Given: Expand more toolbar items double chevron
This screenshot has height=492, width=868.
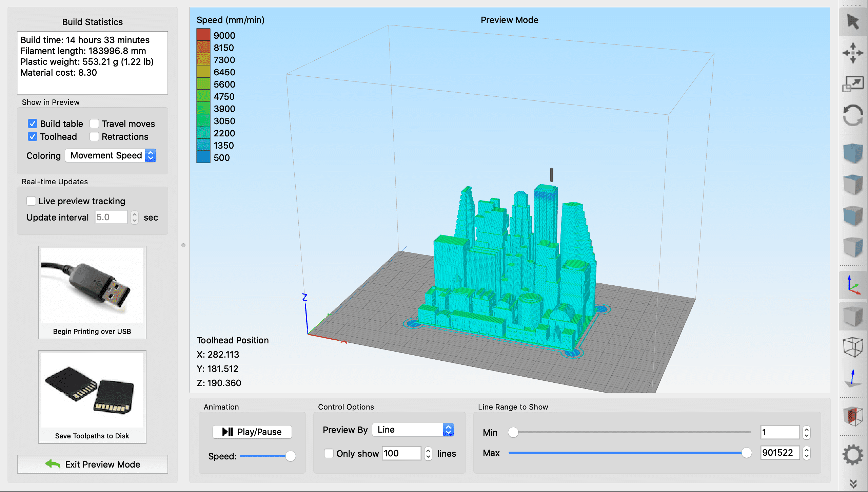Looking at the screenshot, I should click(x=853, y=483).
